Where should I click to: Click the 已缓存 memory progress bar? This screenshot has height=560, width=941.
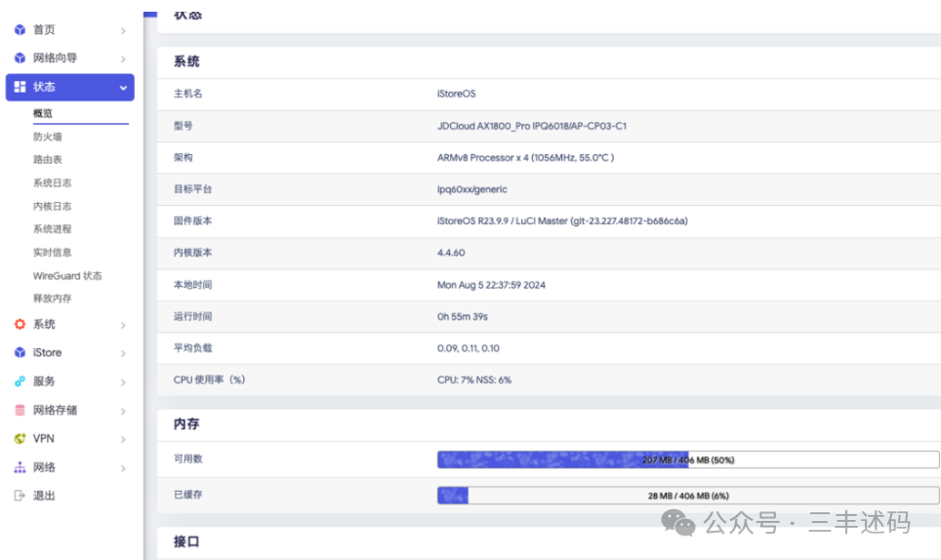pos(688,496)
